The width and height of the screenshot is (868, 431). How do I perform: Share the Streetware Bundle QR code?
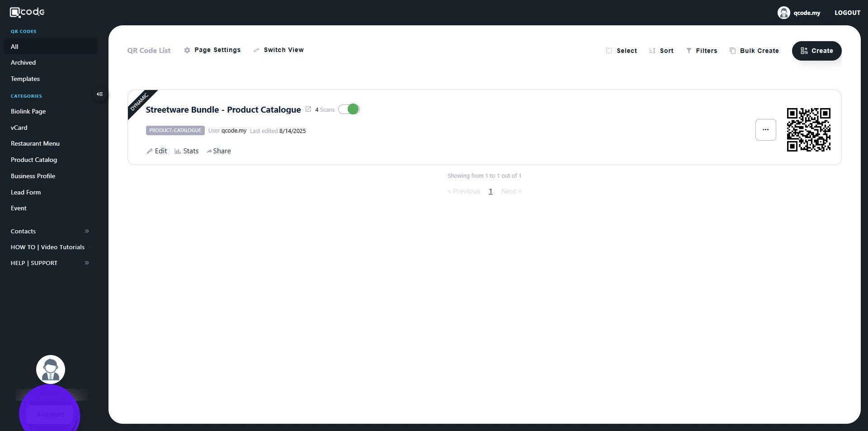pos(219,151)
